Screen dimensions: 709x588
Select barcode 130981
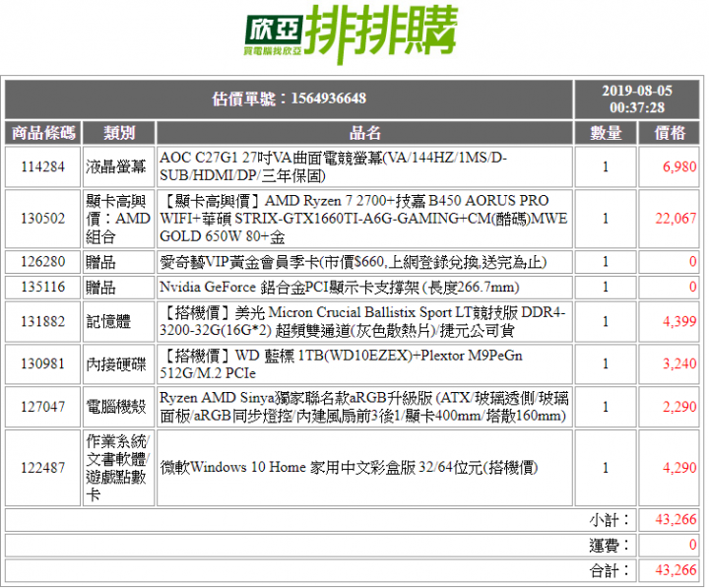click(x=43, y=364)
